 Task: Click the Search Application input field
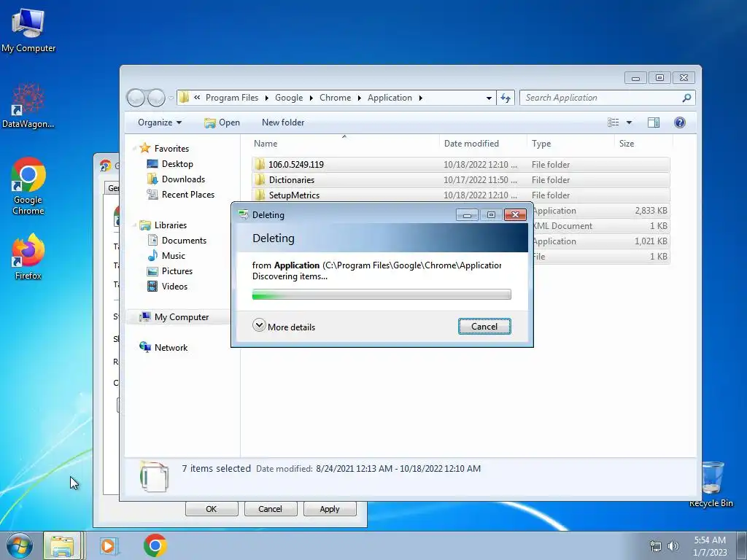pos(600,98)
